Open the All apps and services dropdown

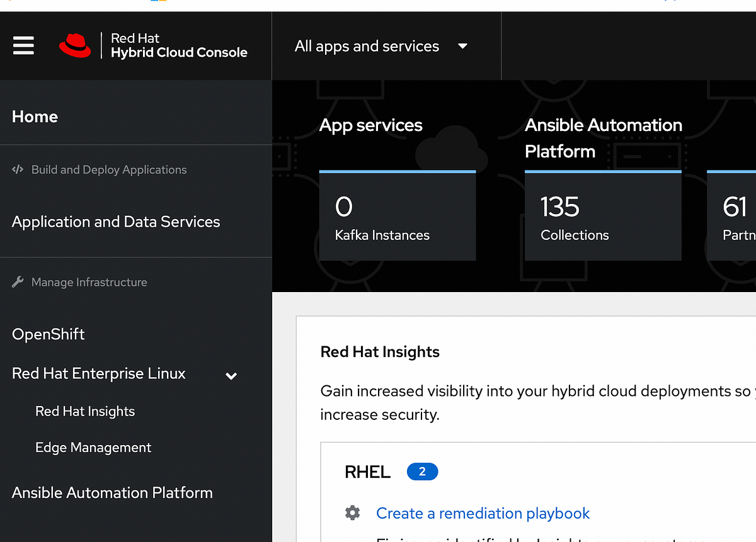pos(382,46)
